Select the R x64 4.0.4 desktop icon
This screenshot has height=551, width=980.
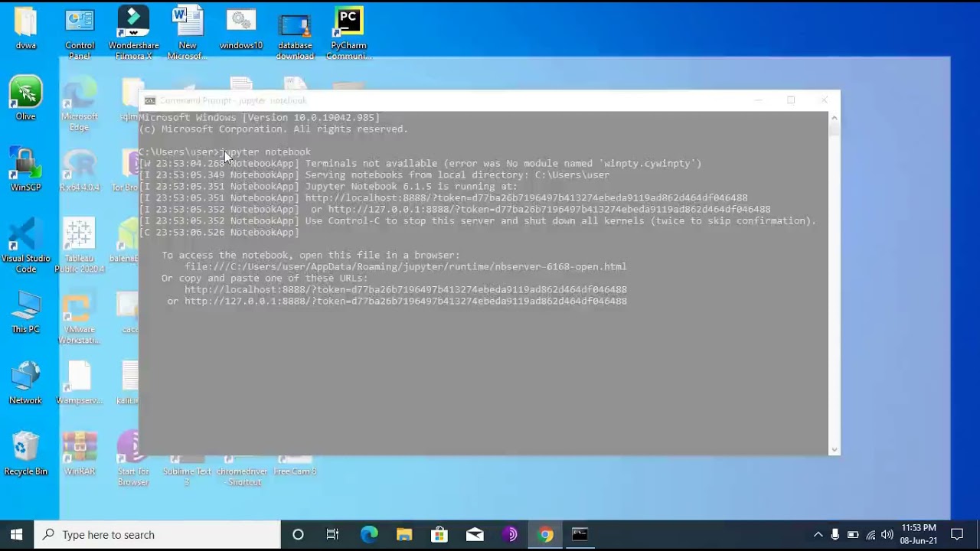pos(80,170)
